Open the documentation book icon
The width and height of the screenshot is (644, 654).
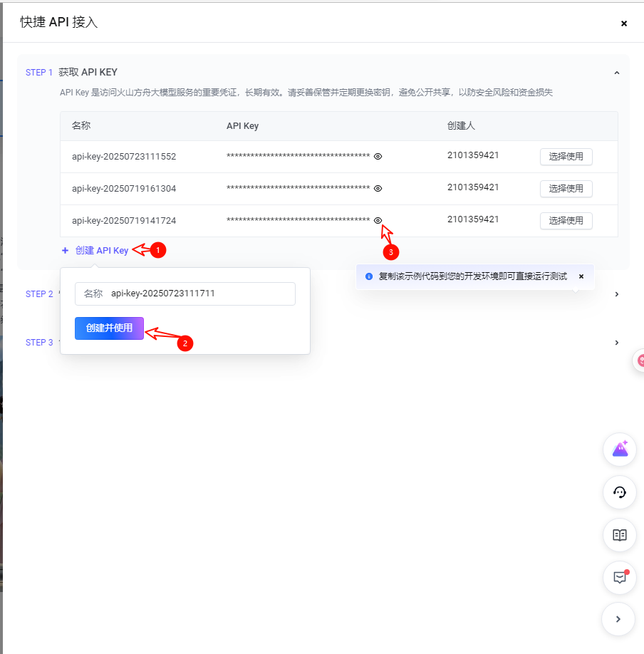pyautogui.click(x=619, y=535)
